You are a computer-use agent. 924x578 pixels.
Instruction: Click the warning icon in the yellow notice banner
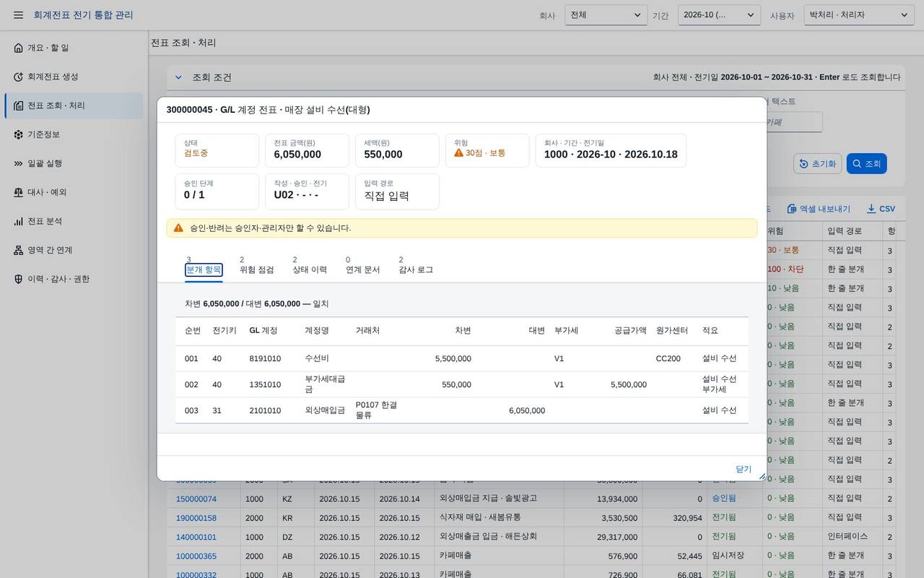pyautogui.click(x=178, y=228)
